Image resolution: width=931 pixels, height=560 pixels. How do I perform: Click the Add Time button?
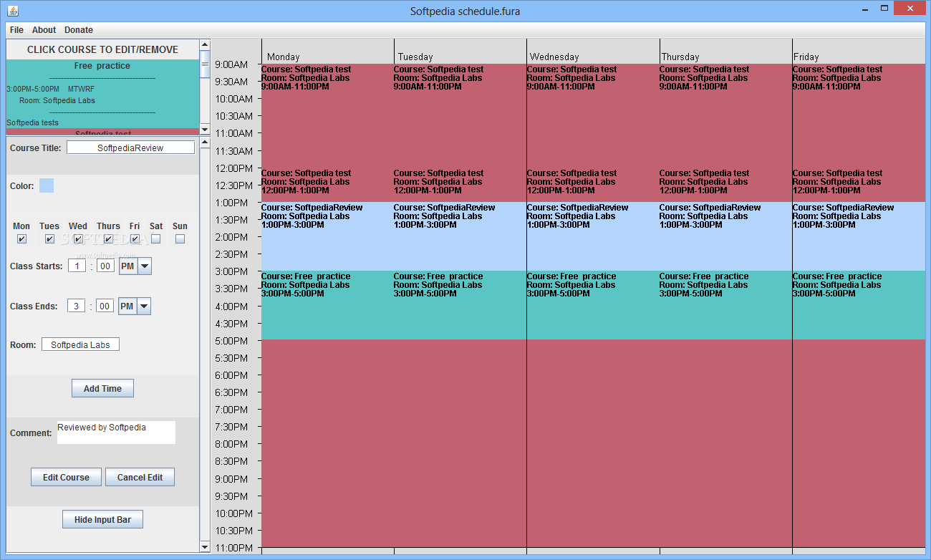pos(102,388)
